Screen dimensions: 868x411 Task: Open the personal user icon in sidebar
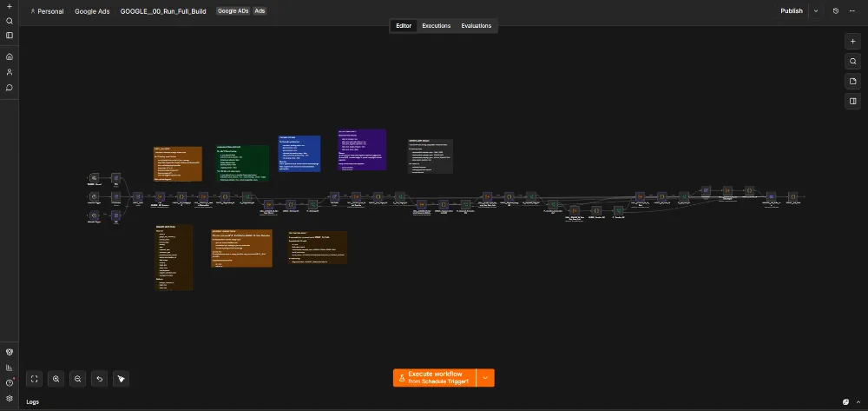(x=9, y=72)
